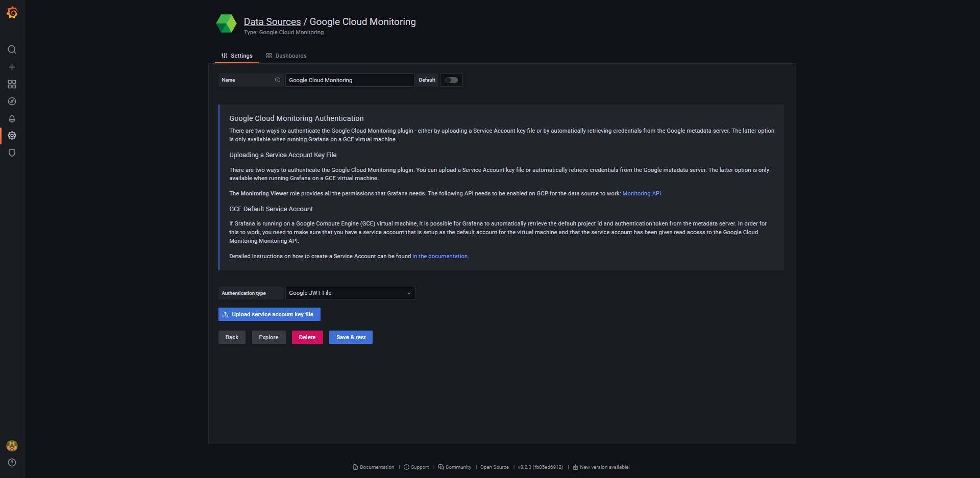The image size is (980, 478).
Task: Click the New version available link
Action: [x=601, y=467]
